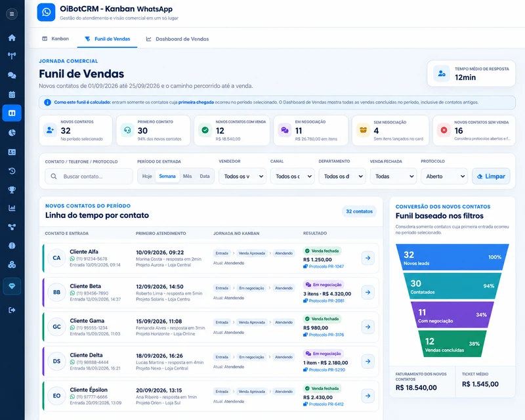Click the 32 contatos badge
525x420 pixels.
pyautogui.click(x=359, y=211)
